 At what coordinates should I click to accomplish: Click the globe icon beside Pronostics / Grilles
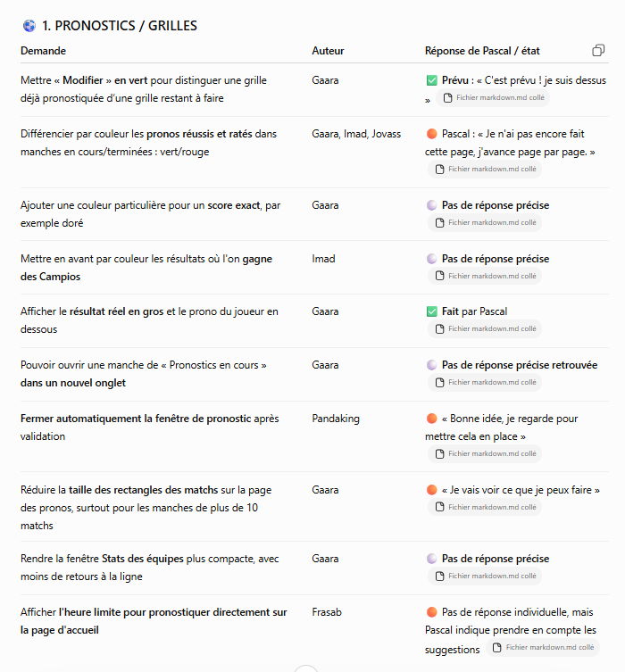[x=29, y=26]
